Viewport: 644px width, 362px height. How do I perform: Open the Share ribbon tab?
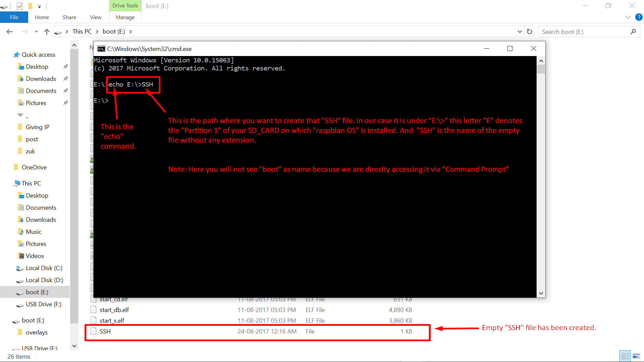coord(69,17)
